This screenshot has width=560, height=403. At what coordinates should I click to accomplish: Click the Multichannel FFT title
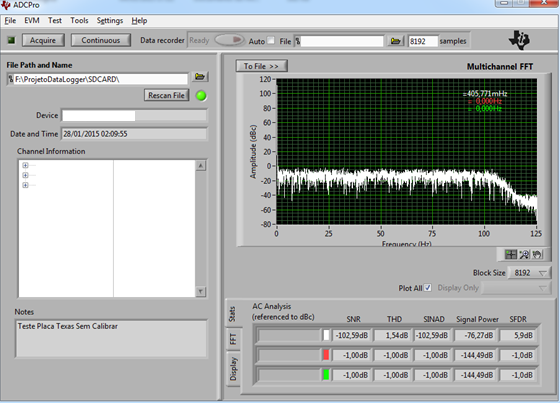(x=500, y=66)
